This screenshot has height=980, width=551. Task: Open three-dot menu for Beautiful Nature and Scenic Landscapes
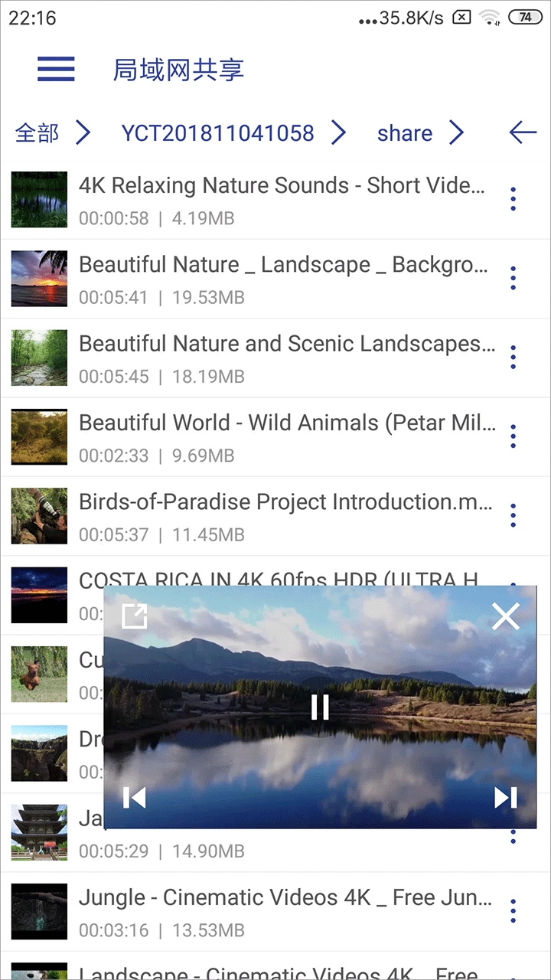(x=513, y=358)
